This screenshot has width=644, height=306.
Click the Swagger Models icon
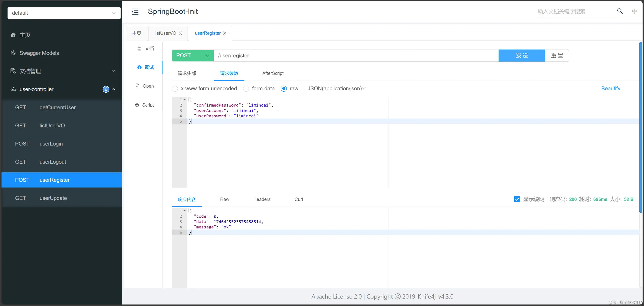click(x=13, y=53)
